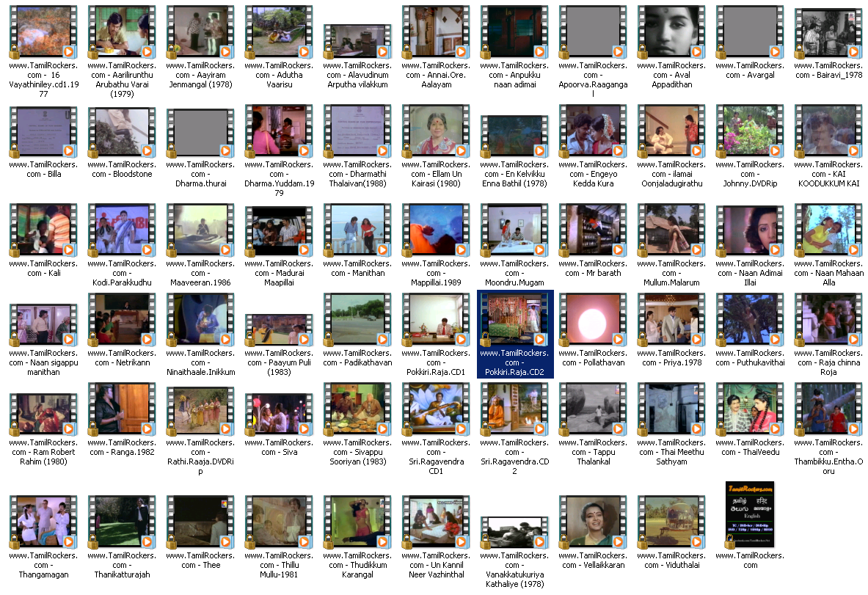Select the Engeyo Kedda Kura video icon

coord(594,132)
